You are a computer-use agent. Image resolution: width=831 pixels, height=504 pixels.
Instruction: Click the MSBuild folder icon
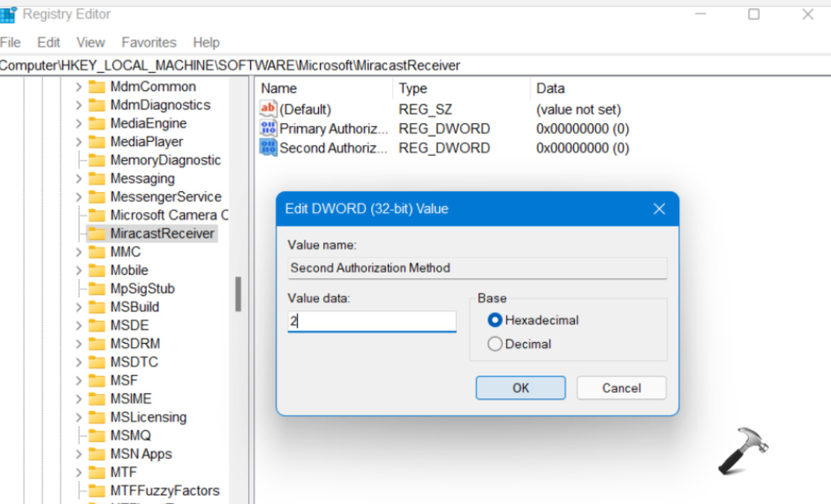(97, 307)
